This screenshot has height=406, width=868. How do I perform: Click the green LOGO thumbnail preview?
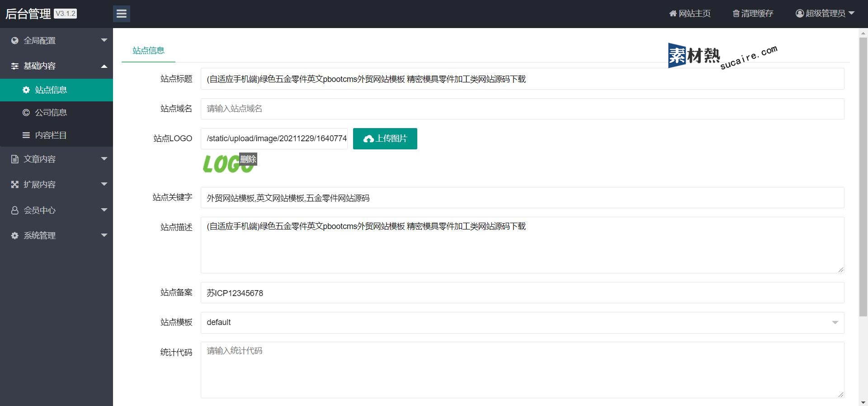[x=228, y=164]
